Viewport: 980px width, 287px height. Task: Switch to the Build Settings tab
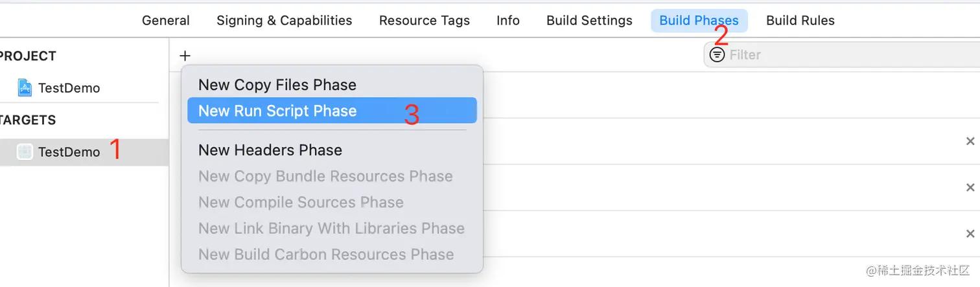coord(589,21)
